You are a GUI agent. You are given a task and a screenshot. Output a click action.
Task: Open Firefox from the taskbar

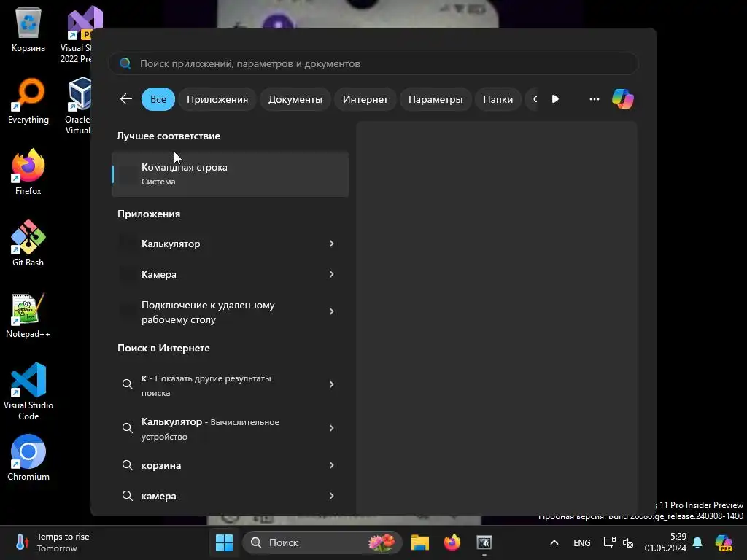(452, 542)
